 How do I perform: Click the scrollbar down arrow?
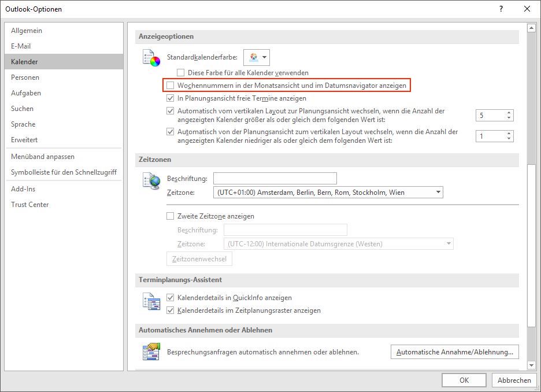pyautogui.click(x=531, y=365)
